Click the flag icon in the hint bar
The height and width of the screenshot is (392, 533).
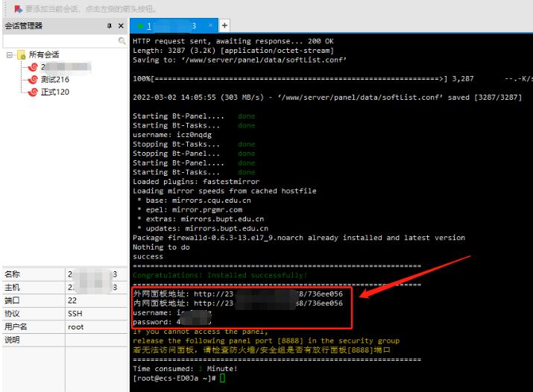click(x=17, y=8)
